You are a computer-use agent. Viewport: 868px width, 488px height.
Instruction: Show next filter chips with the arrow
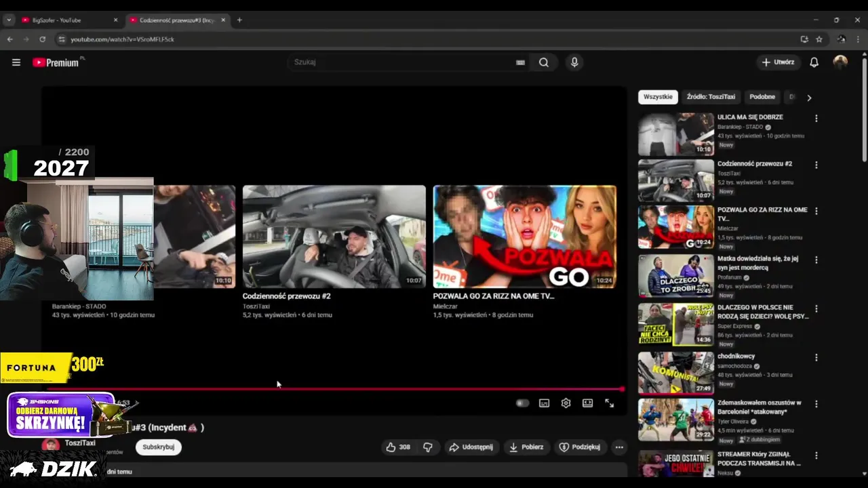pyautogui.click(x=809, y=98)
